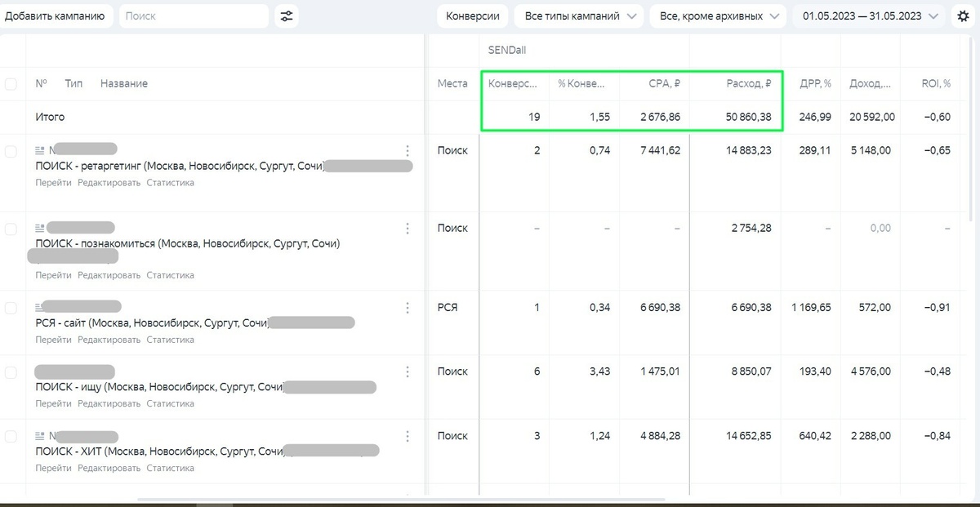Viewport: 980px width, 507px height.
Task: Click Статистика link under ПОИСК - ищу
Action: (x=171, y=403)
